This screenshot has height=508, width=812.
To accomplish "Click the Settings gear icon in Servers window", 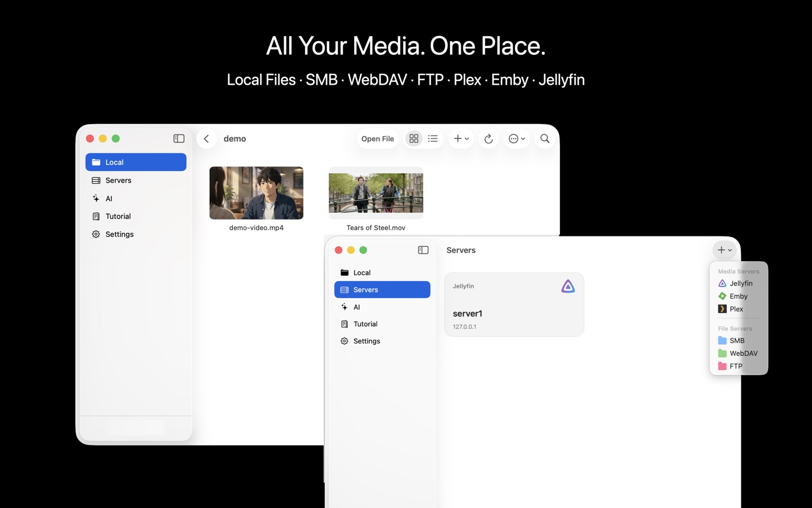I will coord(345,341).
